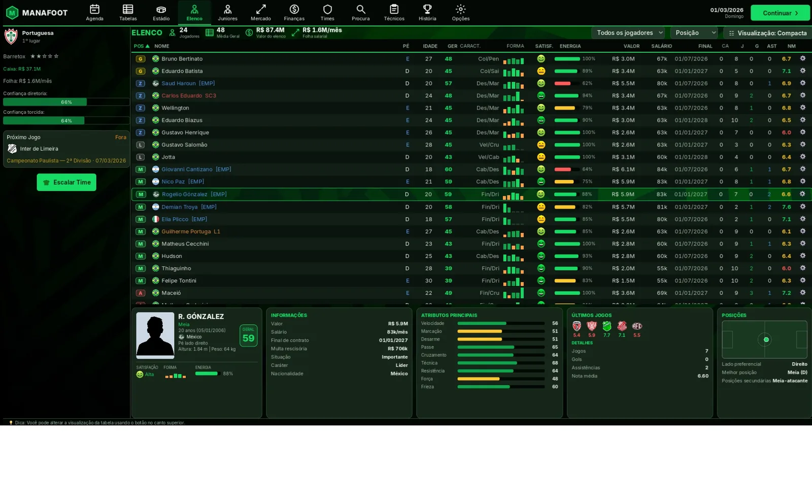Open the Procura search icon

coord(360,10)
